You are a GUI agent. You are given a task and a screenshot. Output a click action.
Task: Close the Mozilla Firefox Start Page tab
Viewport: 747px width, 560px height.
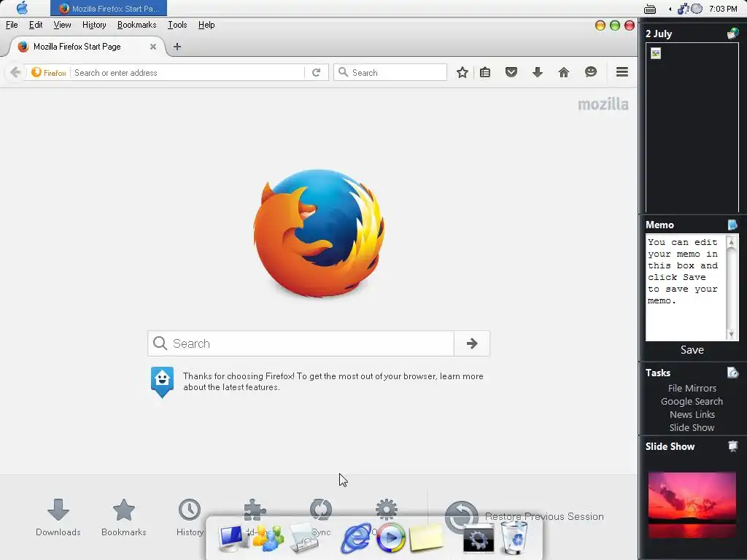153,47
